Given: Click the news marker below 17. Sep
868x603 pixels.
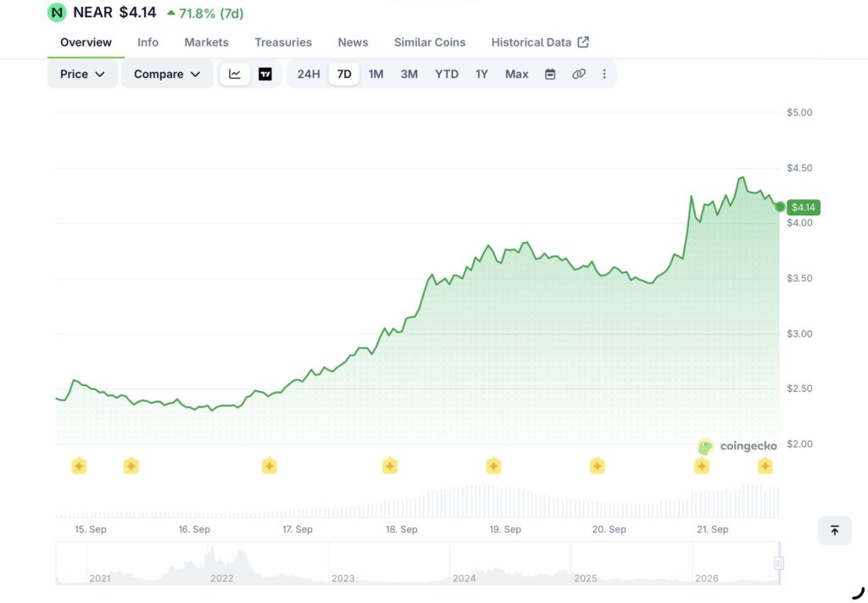Looking at the screenshot, I should click(x=269, y=466).
